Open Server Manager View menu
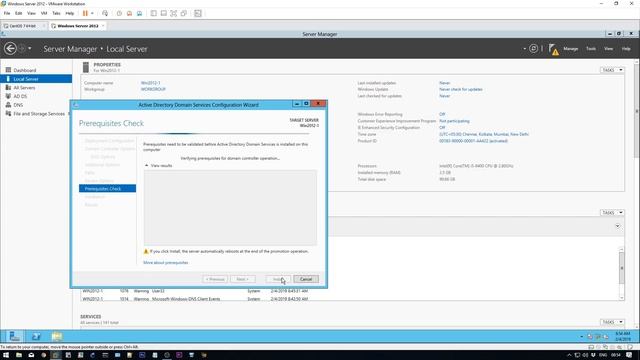The width and height of the screenshot is (640, 360). coord(609,49)
